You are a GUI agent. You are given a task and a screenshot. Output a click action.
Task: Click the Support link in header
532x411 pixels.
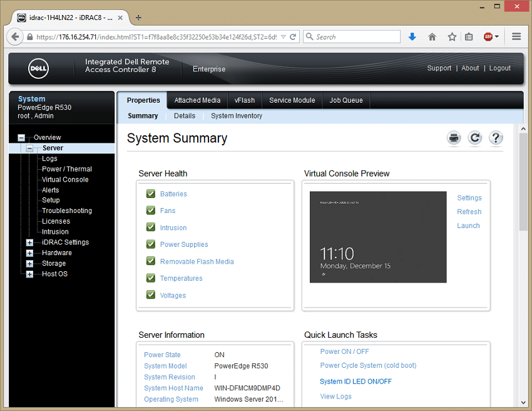(439, 68)
